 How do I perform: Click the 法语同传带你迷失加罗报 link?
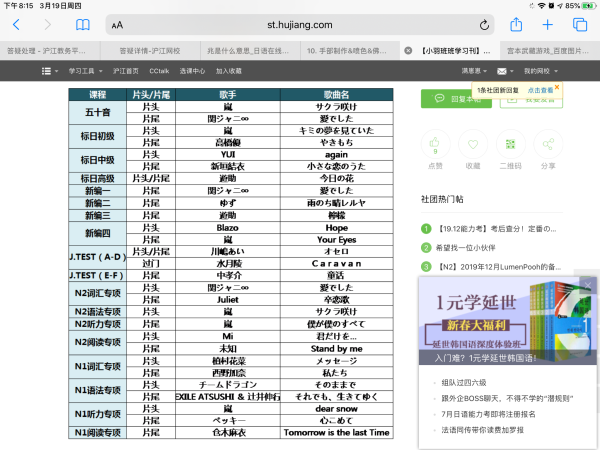pyautogui.click(x=483, y=430)
